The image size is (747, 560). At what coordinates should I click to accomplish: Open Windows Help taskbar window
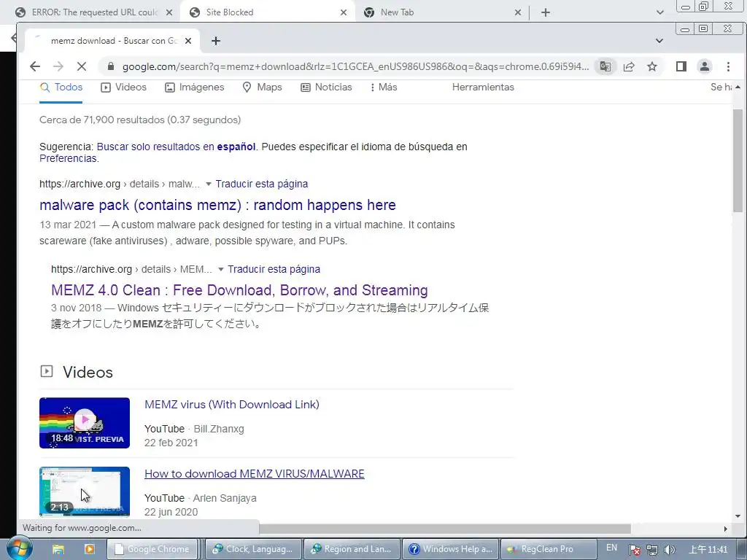point(451,549)
